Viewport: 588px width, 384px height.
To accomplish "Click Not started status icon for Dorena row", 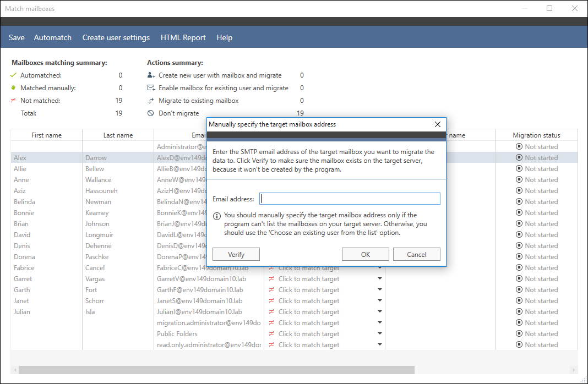I will [519, 256].
